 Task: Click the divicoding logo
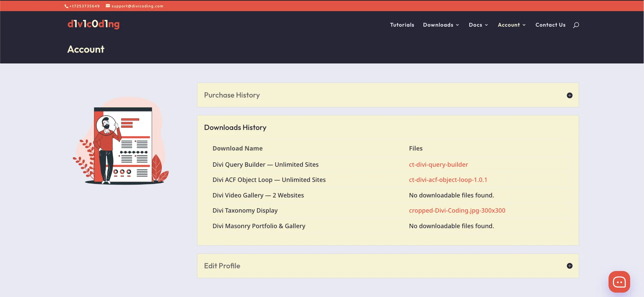tap(94, 24)
